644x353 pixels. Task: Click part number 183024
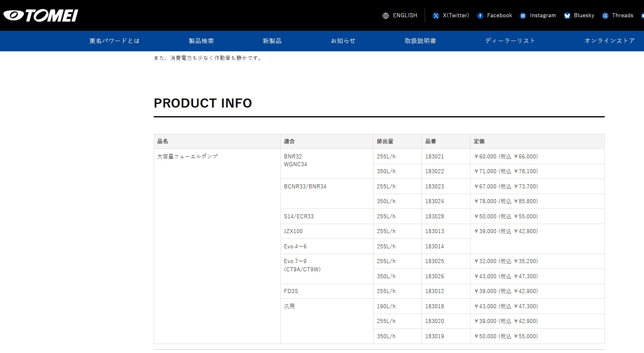(435, 201)
